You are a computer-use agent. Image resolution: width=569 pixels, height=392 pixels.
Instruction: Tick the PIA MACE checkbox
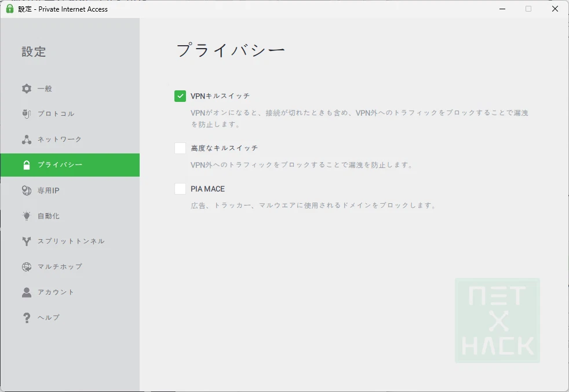tap(180, 189)
